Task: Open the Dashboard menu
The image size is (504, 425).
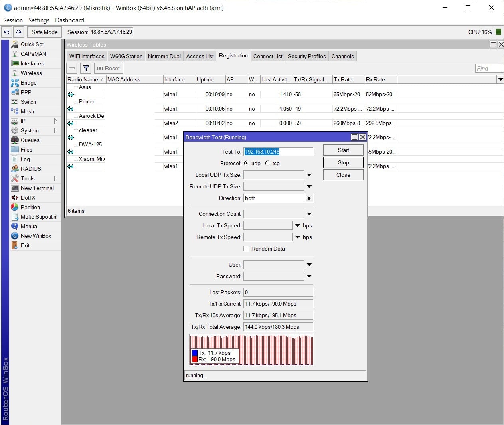Action: coord(69,20)
